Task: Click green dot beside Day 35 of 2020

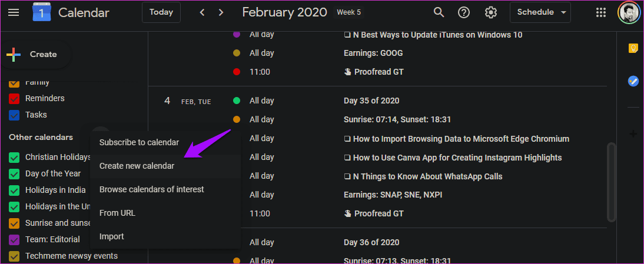Action: click(237, 101)
